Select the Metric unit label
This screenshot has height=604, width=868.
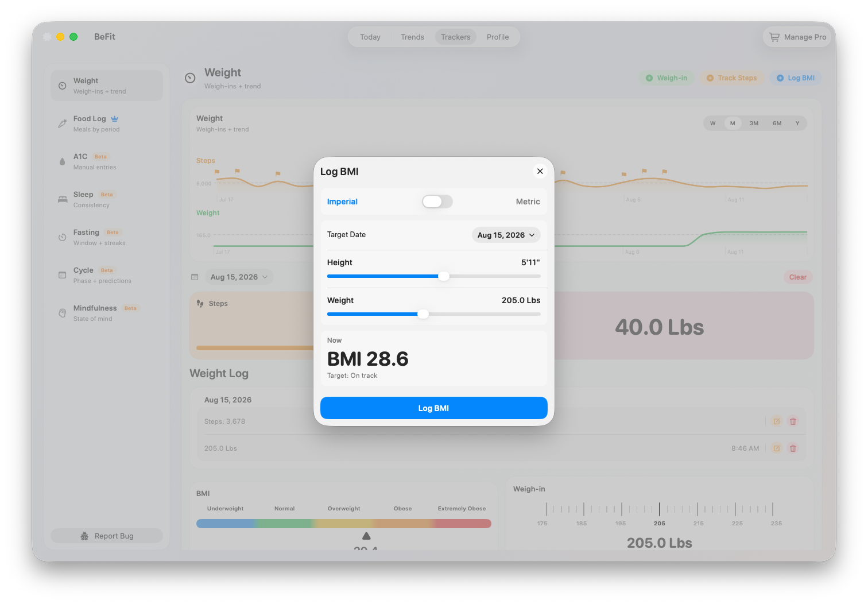[x=528, y=202]
